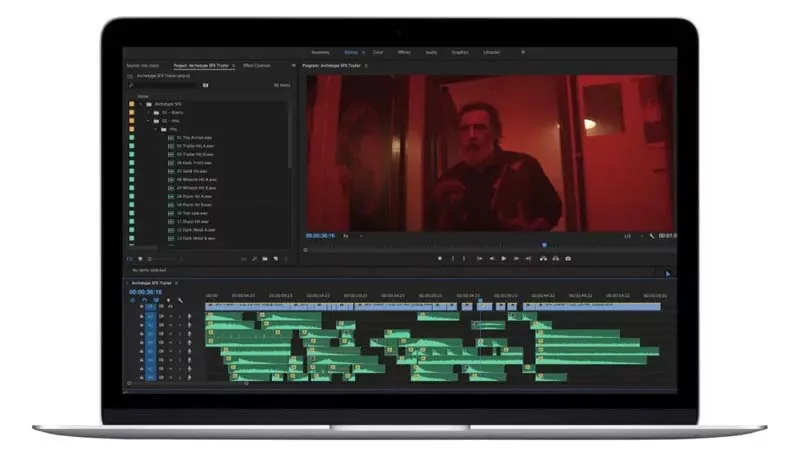Viewport: 800px width, 457px height.
Task: Switch to the Audio workspace
Action: (431, 52)
